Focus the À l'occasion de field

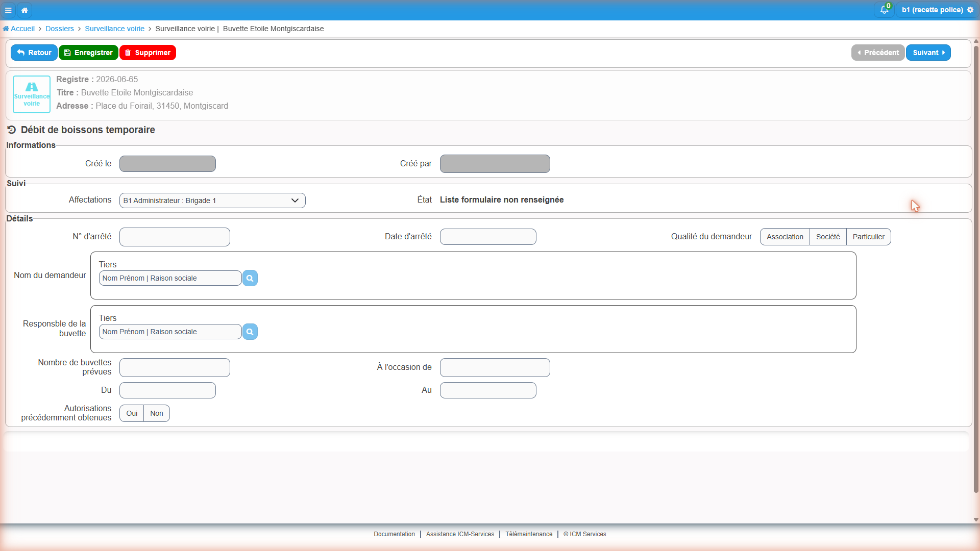point(495,367)
